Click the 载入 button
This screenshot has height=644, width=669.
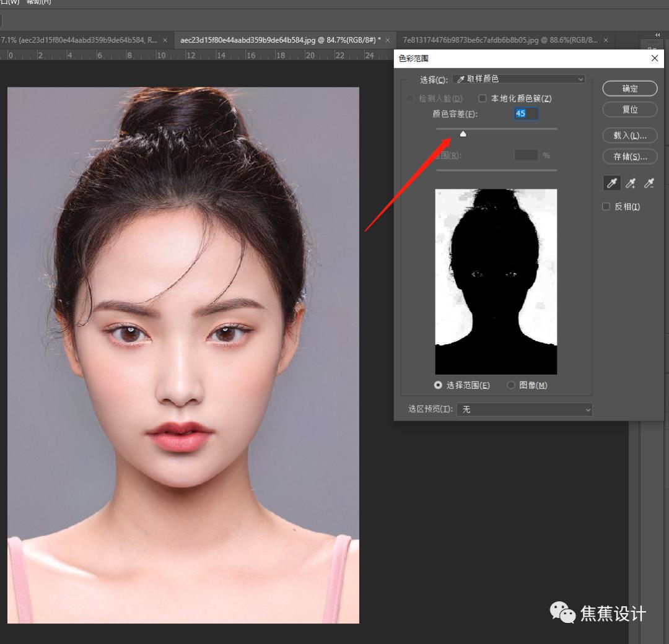pyautogui.click(x=629, y=135)
